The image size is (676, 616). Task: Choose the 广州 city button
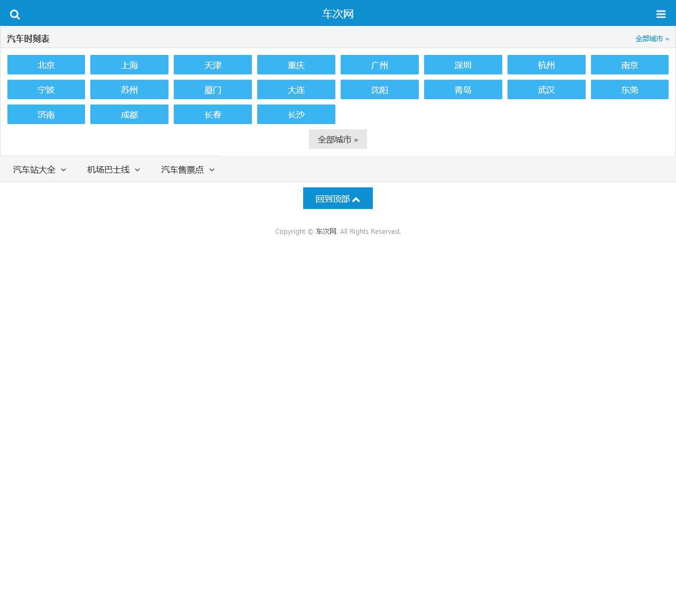380,65
